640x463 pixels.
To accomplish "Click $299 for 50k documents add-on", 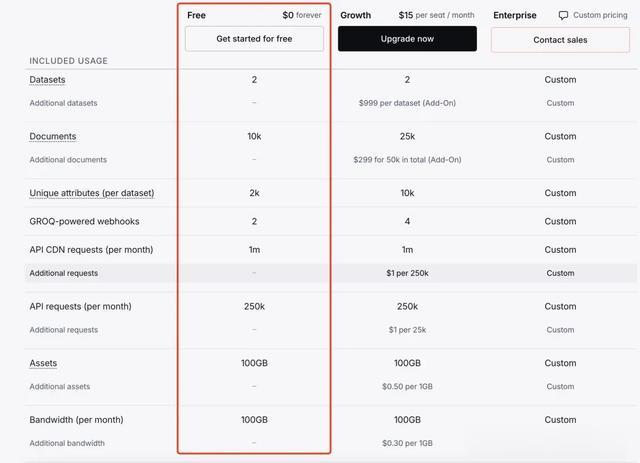I will tap(407, 160).
